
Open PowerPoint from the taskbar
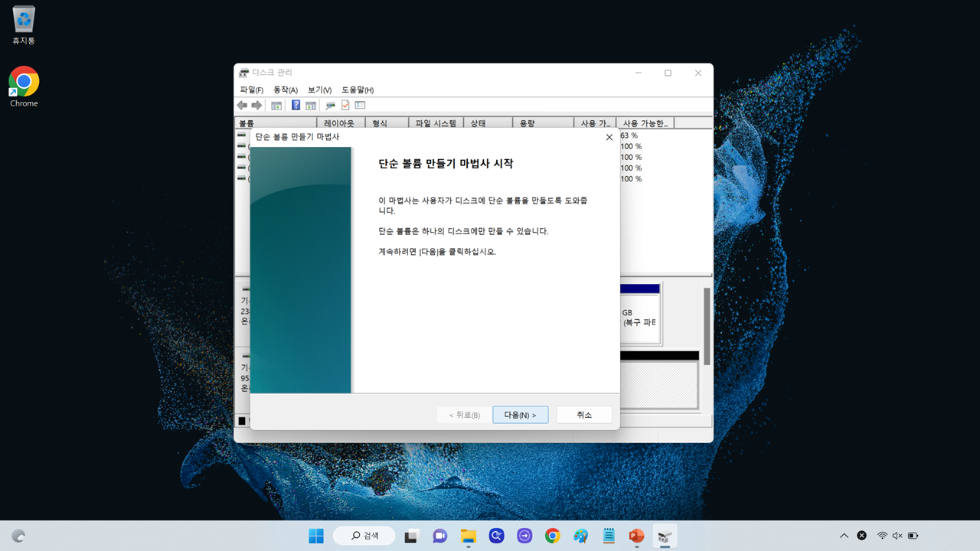[636, 536]
